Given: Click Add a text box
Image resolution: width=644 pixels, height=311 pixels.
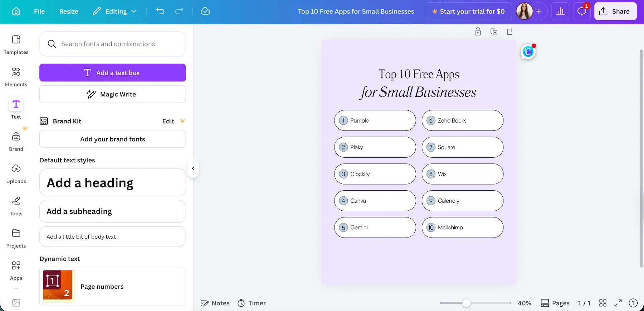Looking at the screenshot, I should pos(113,73).
